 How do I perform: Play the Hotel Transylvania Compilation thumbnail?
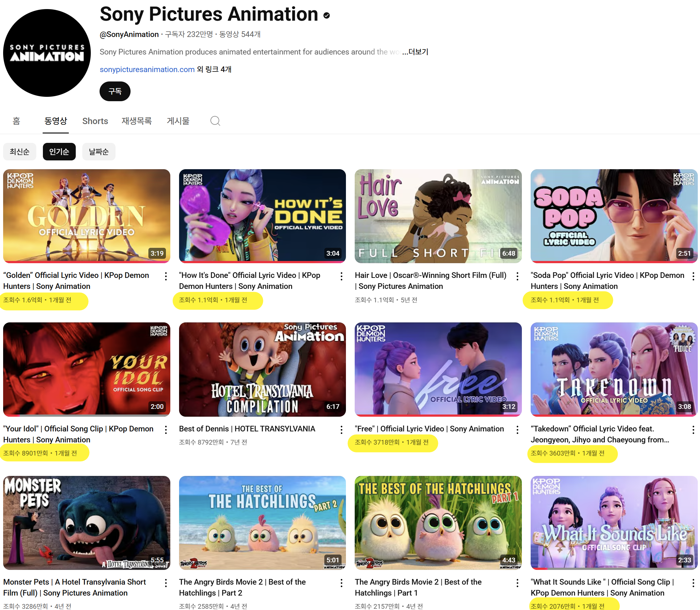(x=262, y=369)
